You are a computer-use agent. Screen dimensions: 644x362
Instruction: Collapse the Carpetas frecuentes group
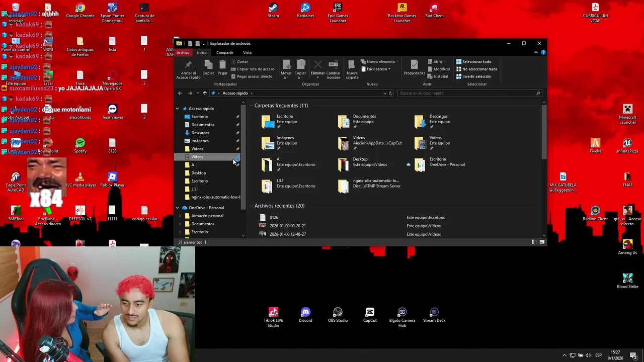[x=251, y=106]
